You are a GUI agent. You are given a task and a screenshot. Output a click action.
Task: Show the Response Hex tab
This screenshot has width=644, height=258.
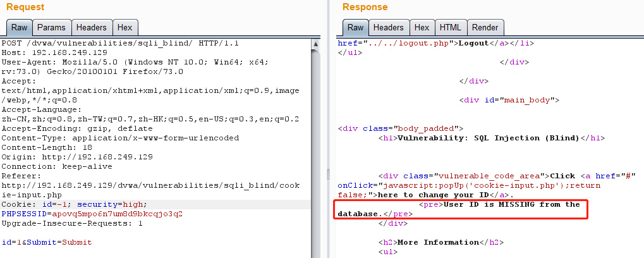[x=422, y=27]
